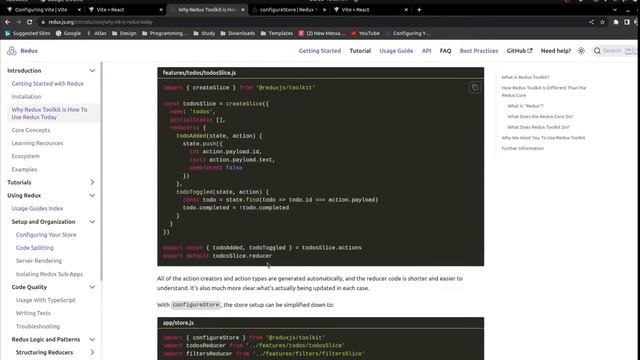Open Getting Started in the navbar
The width and height of the screenshot is (640, 360).
(x=320, y=51)
